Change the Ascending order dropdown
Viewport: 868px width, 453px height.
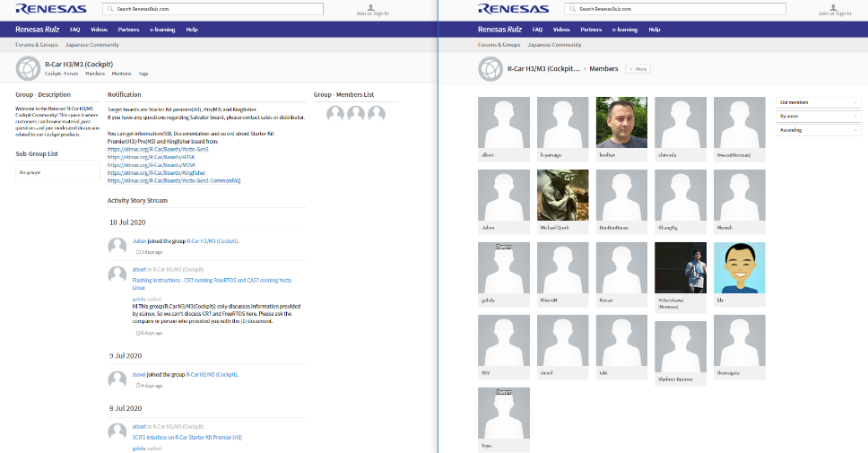818,130
